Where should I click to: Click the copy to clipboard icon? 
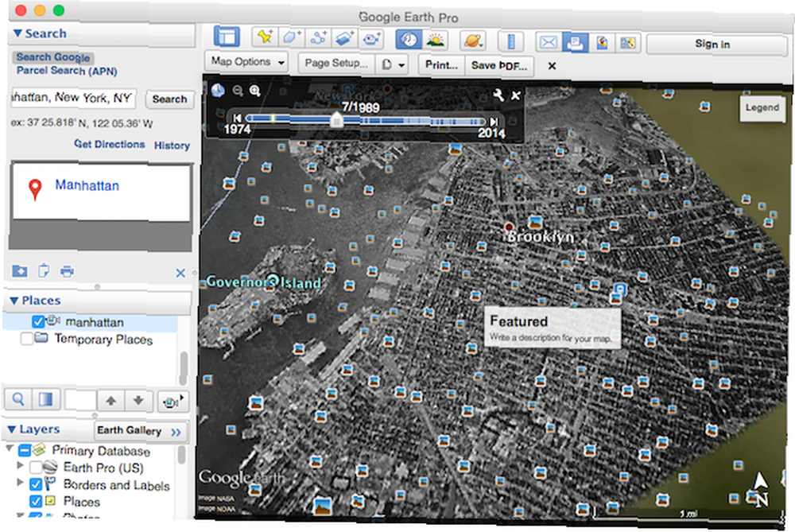(x=44, y=271)
